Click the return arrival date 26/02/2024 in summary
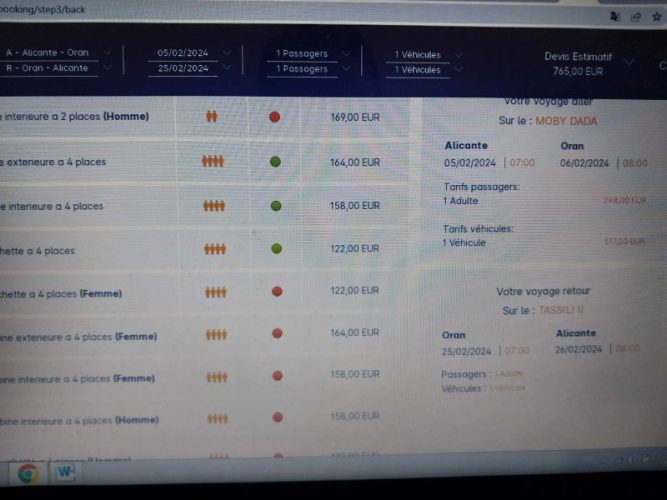Image resolution: width=667 pixels, height=500 pixels. tap(579, 349)
